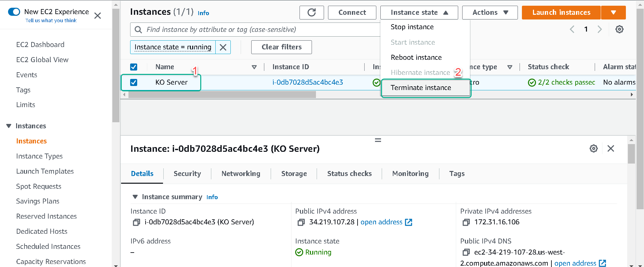Click the Instance state = running filter text

pyautogui.click(x=173, y=47)
